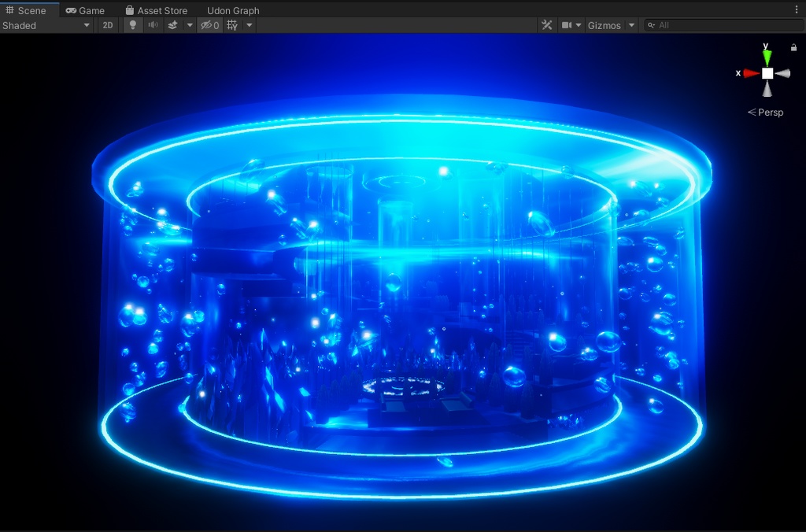The height and width of the screenshot is (532, 806).
Task: Click the Gizmos button
Action: click(607, 25)
